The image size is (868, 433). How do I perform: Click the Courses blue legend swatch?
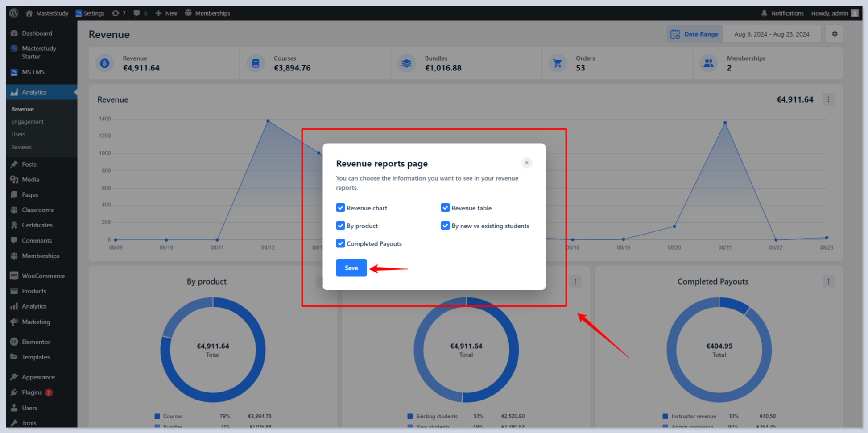click(x=157, y=416)
